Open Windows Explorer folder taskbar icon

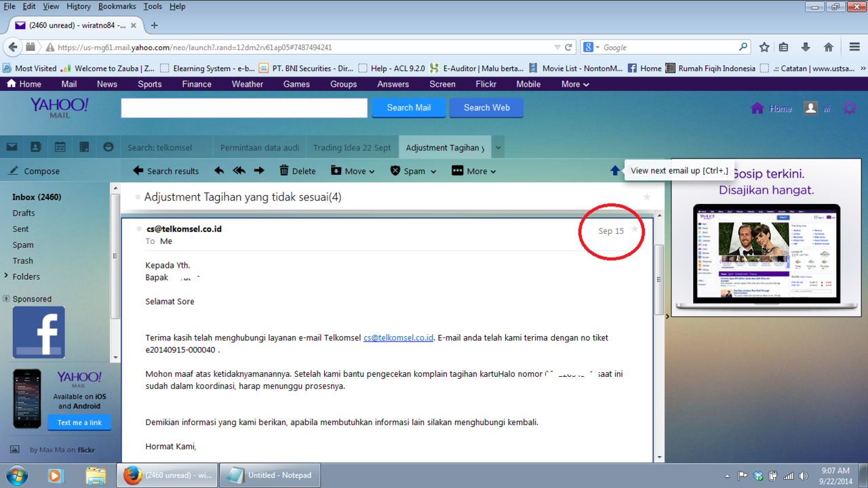click(96, 475)
